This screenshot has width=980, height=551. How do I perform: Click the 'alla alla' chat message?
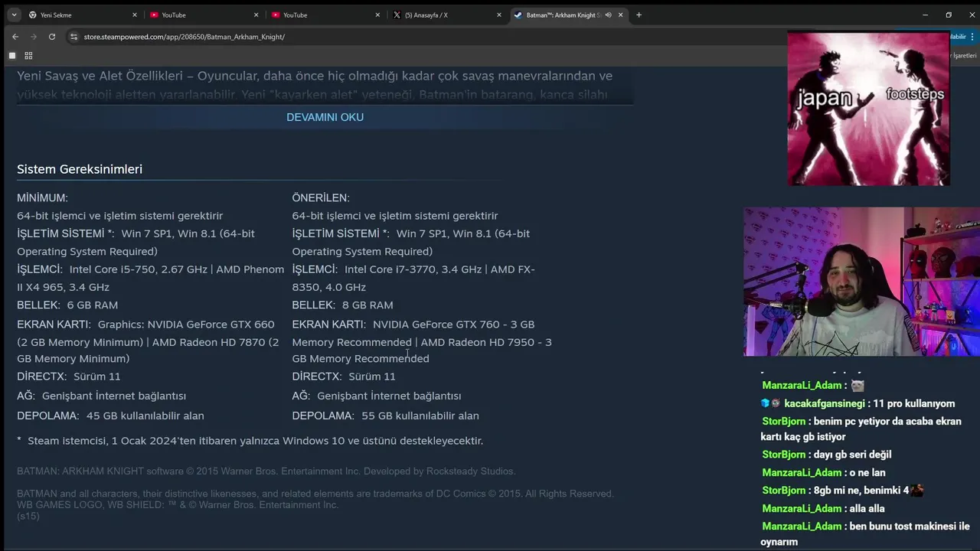click(x=867, y=509)
